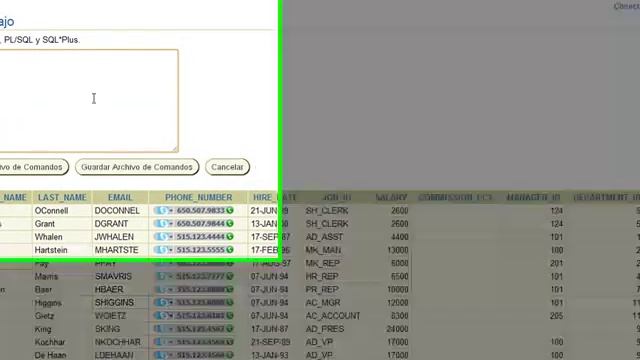This screenshot has height=360, width=640.
Task: Select the JWHALEN email cell
Action: point(114,237)
